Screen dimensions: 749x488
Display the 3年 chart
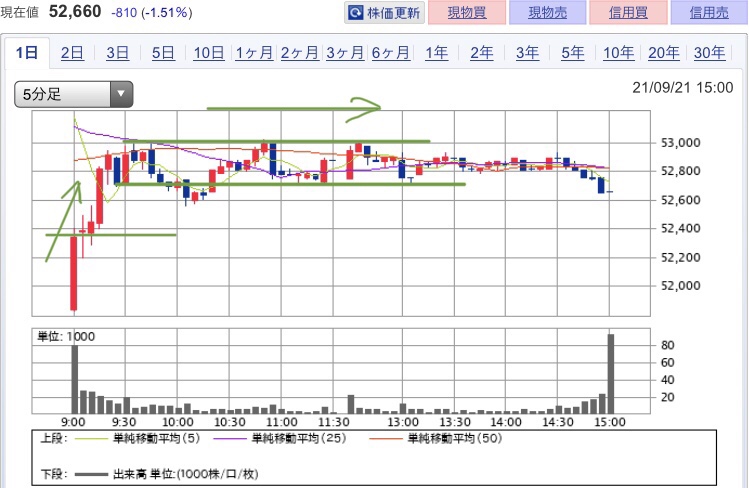527,53
